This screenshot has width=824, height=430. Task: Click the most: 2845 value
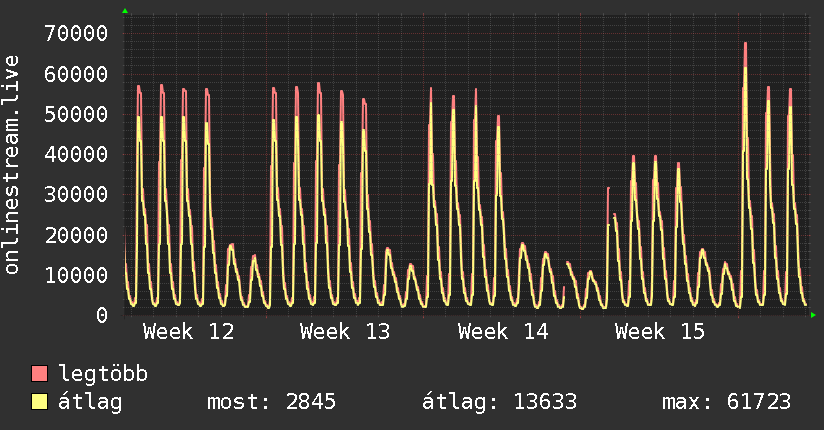[x=271, y=402]
